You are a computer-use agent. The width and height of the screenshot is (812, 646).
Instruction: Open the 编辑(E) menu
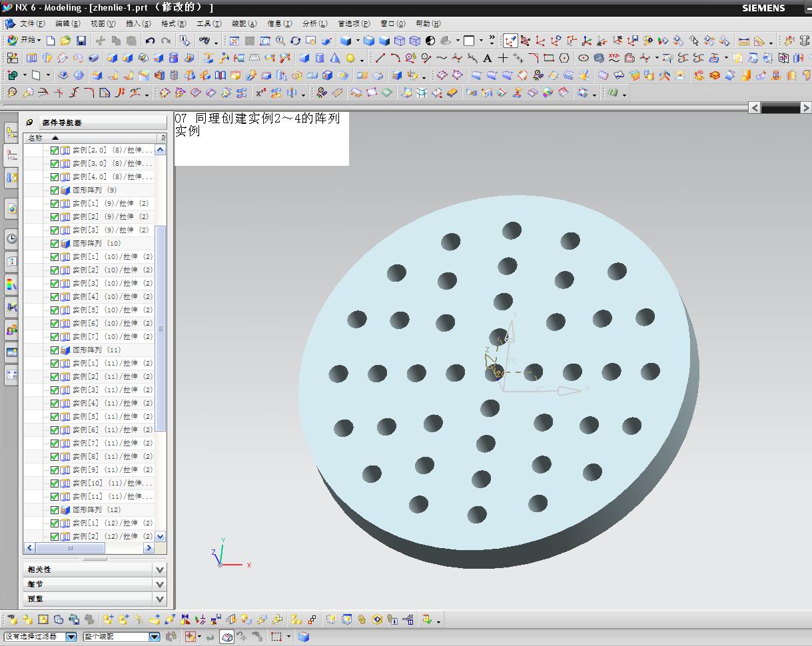coord(67,24)
